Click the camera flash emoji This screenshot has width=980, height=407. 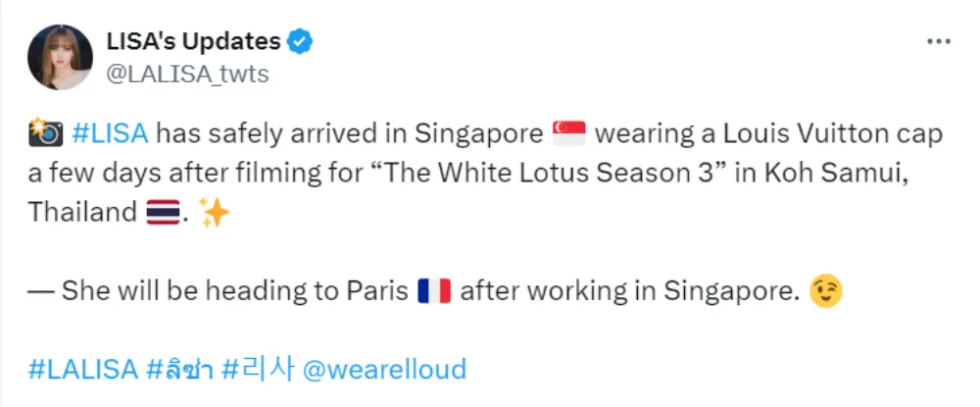pos(46,133)
